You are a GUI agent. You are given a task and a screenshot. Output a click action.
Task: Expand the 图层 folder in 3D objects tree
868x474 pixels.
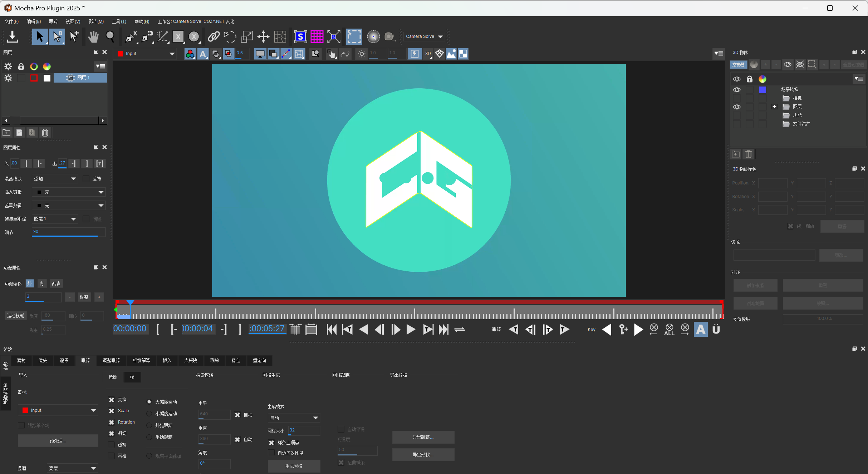point(774,107)
